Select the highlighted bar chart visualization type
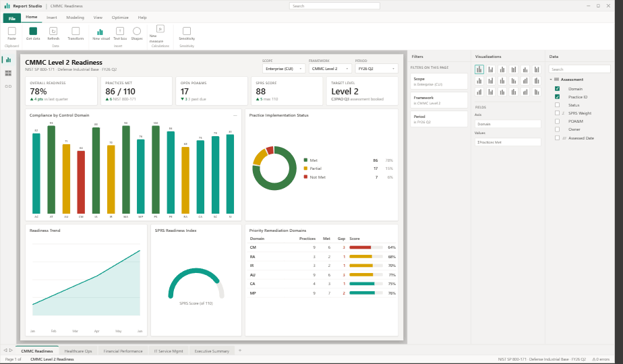This screenshot has height=364, width=623. point(479,69)
